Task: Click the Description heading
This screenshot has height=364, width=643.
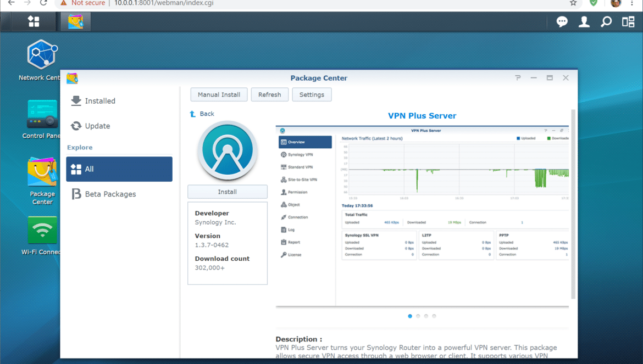Action: coord(298,339)
